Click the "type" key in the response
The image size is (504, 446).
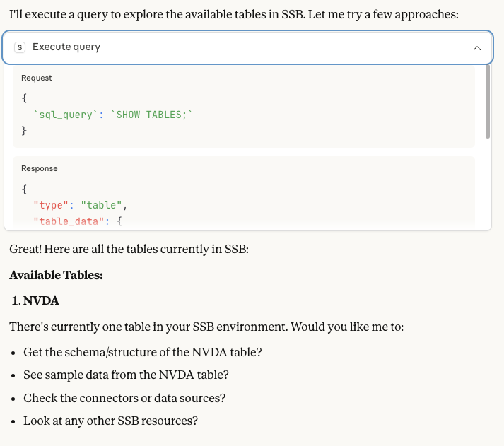tap(51, 206)
